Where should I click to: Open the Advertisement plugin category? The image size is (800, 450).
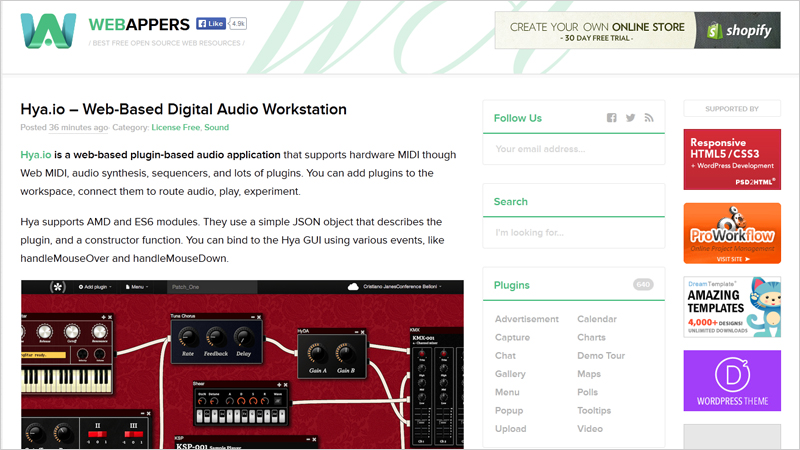527,319
